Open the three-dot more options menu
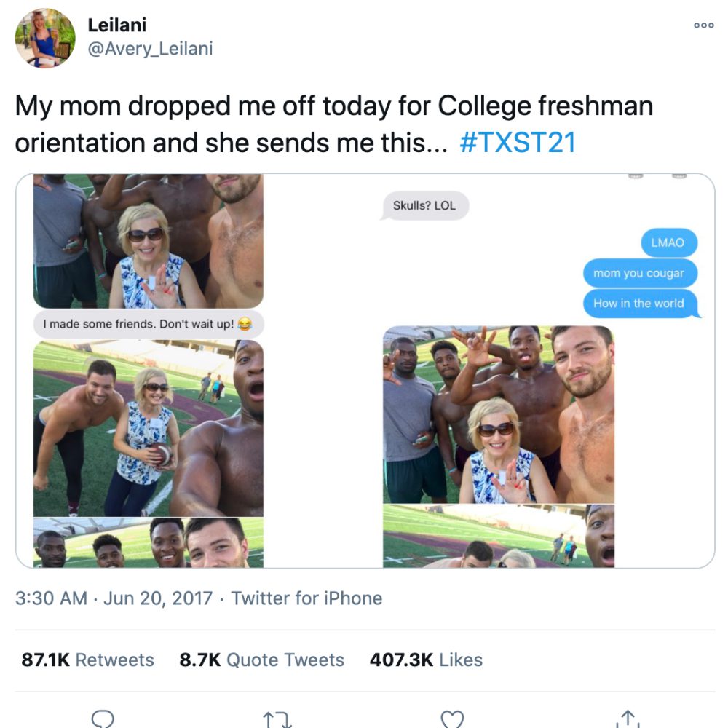 click(x=703, y=25)
